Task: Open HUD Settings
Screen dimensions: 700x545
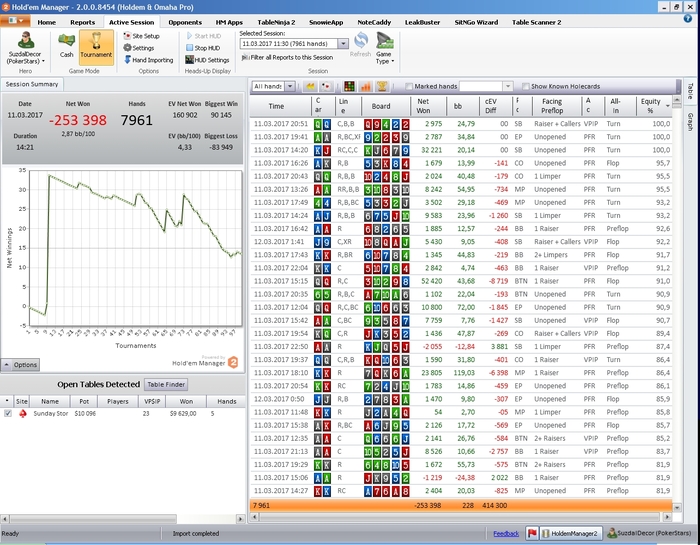Action: tap(207, 60)
